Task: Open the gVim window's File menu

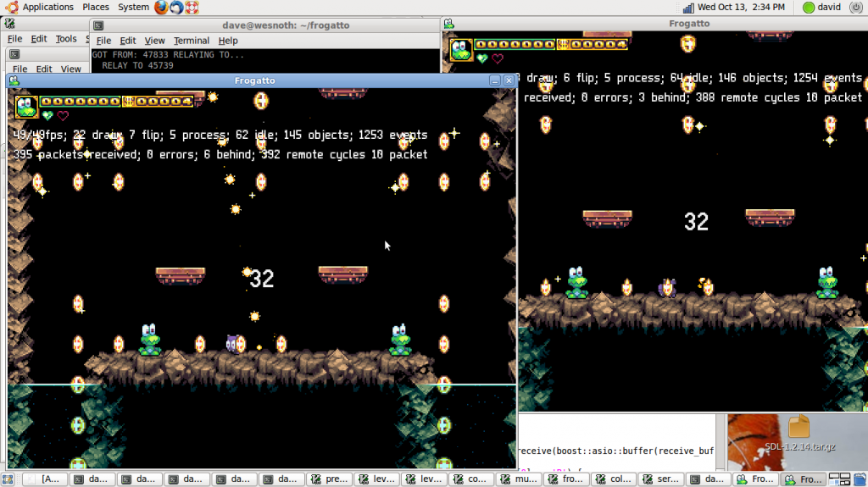Action: coord(14,39)
